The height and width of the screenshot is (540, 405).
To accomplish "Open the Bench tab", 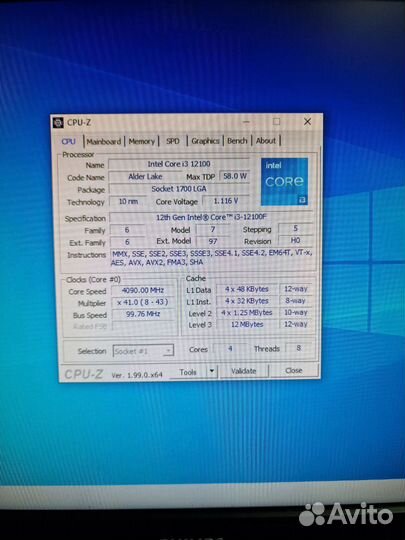I will 237,141.
